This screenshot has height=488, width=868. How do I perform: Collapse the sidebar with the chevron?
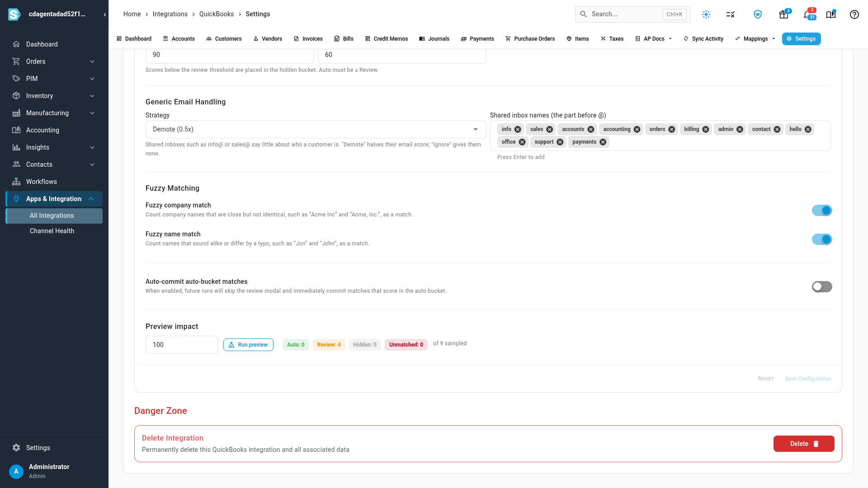(105, 14)
